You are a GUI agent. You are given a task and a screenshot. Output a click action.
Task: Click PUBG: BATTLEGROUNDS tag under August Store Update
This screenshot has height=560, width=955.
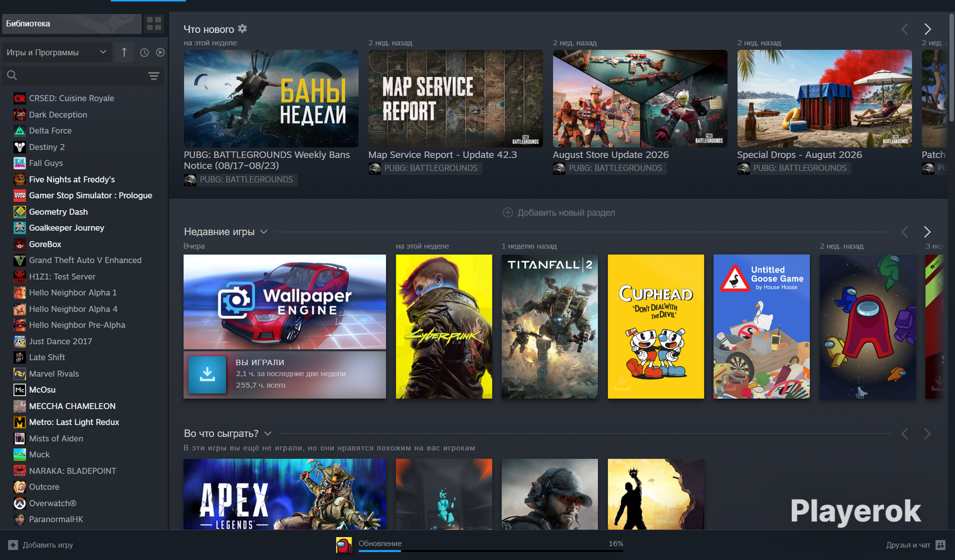click(x=609, y=168)
